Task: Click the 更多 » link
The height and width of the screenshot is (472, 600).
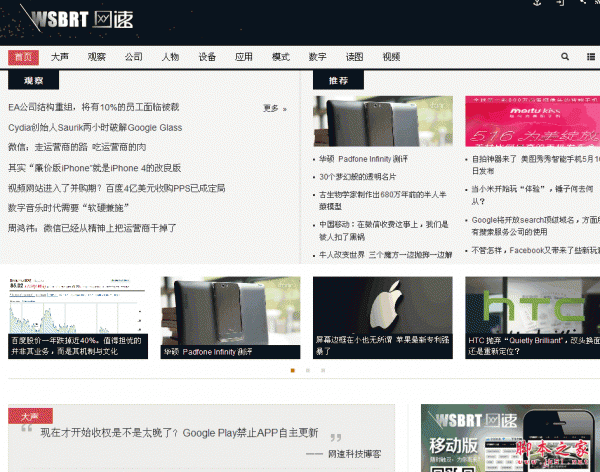Action: tap(275, 108)
